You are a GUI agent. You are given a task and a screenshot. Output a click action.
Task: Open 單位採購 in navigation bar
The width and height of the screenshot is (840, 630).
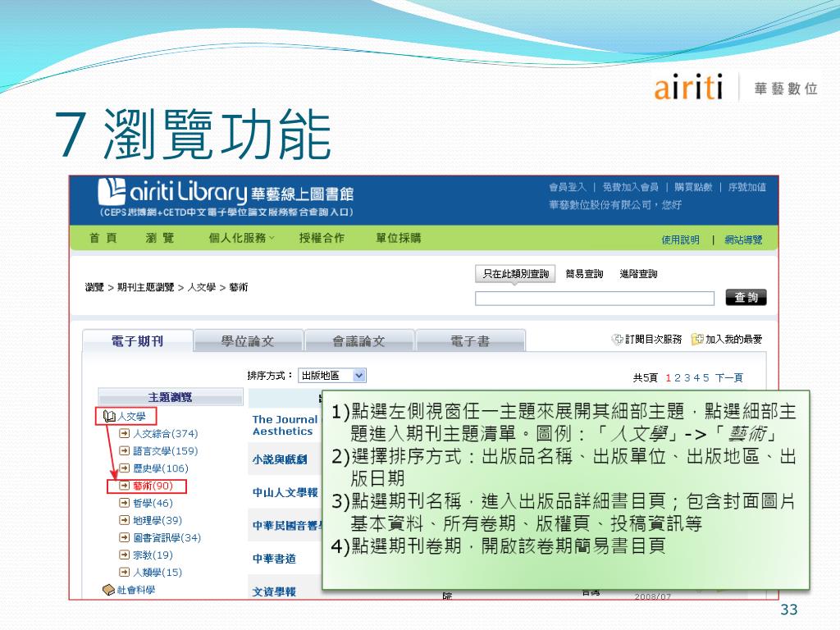pos(399,238)
